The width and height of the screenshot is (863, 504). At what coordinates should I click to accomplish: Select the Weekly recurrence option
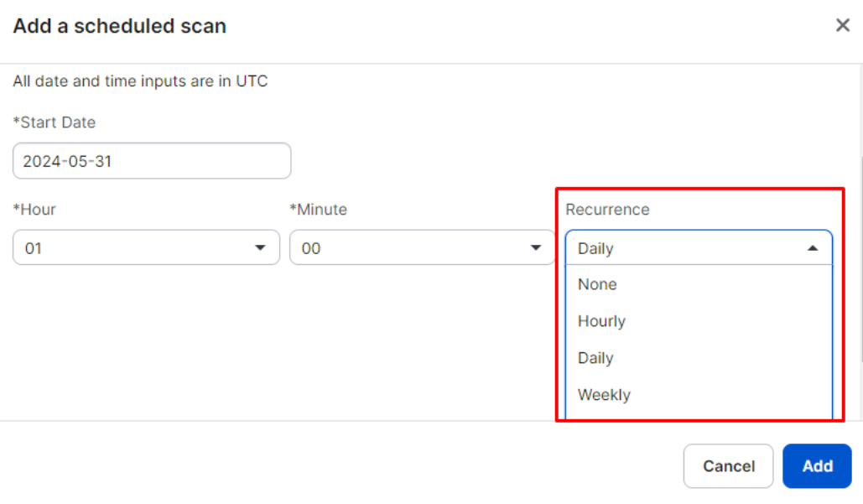(x=604, y=395)
